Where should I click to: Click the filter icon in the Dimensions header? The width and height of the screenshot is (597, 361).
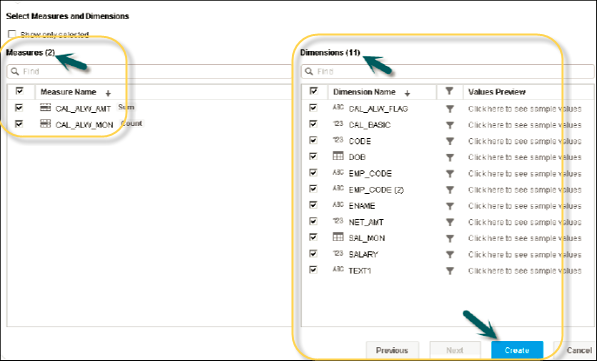click(450, 91)
